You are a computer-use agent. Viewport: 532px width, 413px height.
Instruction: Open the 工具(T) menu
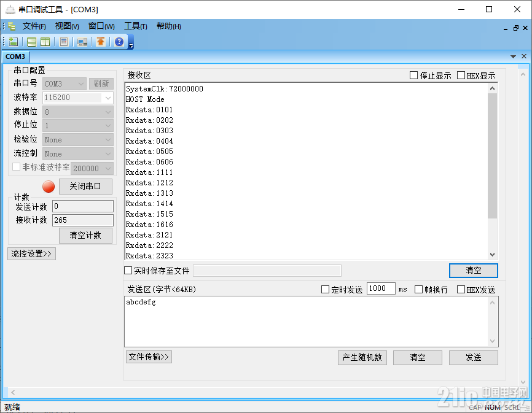coord(135,26)
